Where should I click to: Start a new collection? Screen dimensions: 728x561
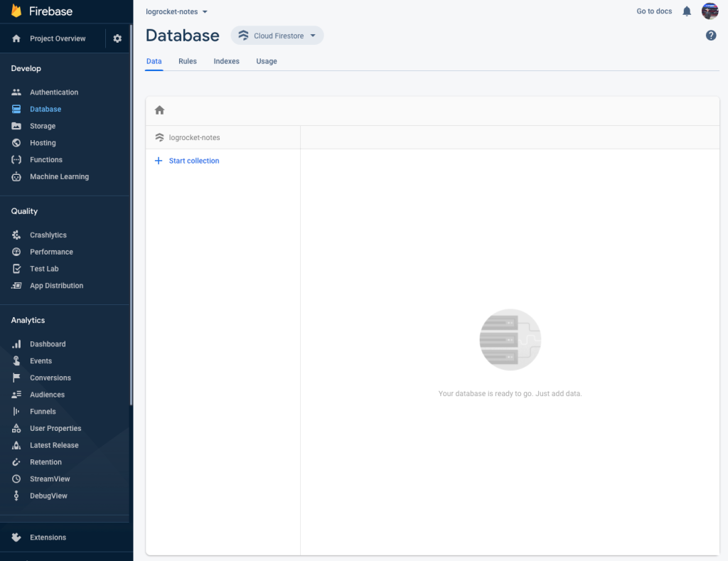coord(186,161)
